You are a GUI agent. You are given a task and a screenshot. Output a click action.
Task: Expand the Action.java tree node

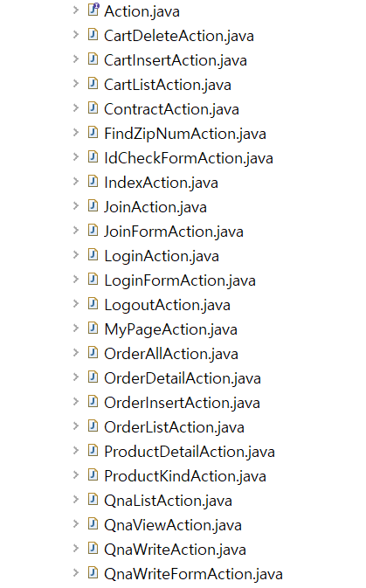76,10
